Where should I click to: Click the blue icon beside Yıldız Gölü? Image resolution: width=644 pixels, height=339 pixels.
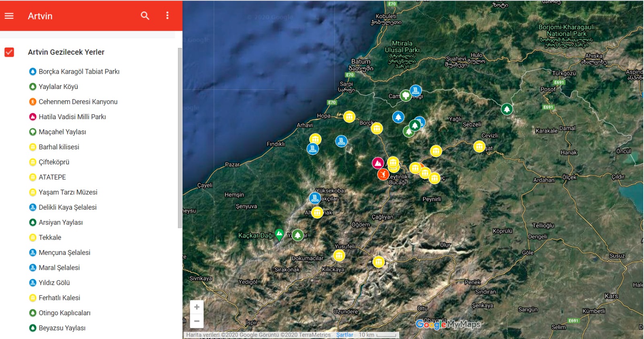coord(33,283)
